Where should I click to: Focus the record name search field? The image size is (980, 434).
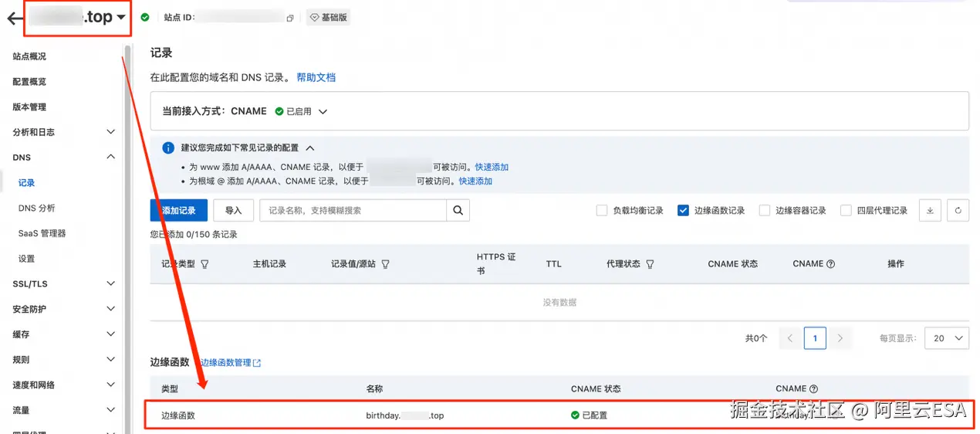[x=353, y=211]
